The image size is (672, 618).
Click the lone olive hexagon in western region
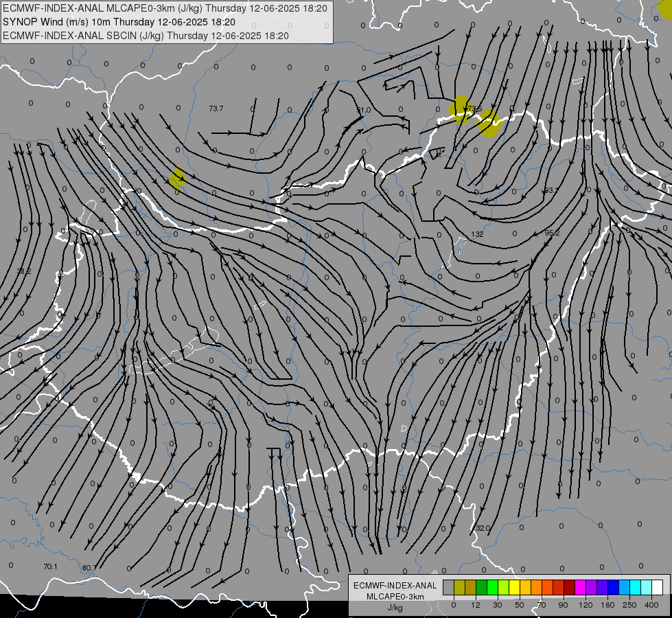177,179
